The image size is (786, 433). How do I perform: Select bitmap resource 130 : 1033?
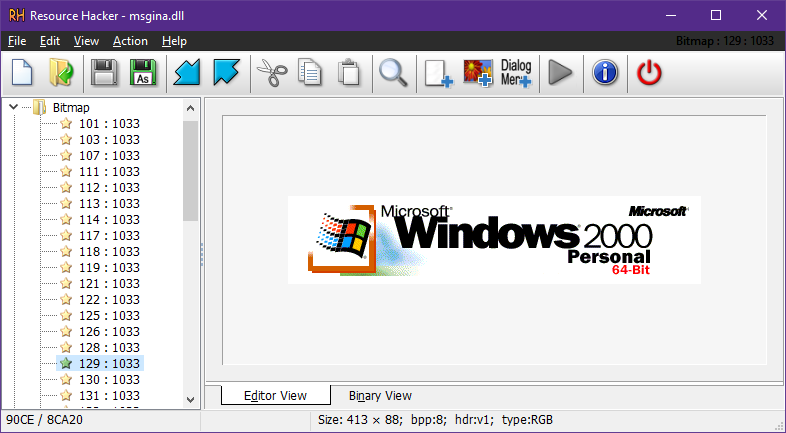point(109,380)
